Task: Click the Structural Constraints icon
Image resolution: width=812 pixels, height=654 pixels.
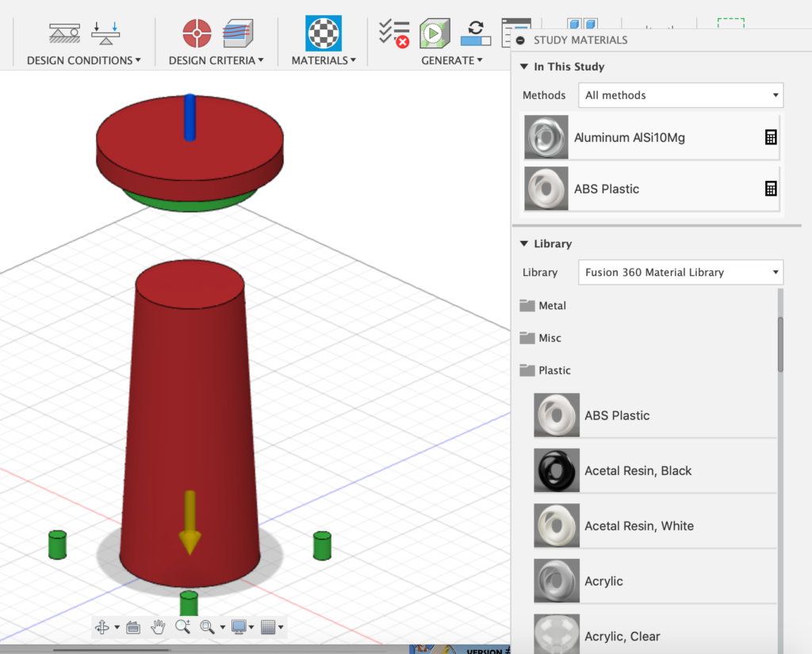Action: 65,33
